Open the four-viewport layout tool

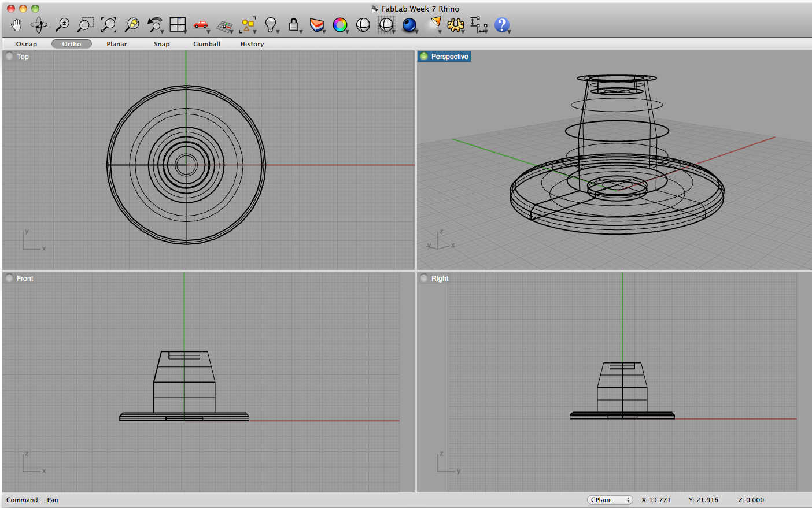[178, 25]
